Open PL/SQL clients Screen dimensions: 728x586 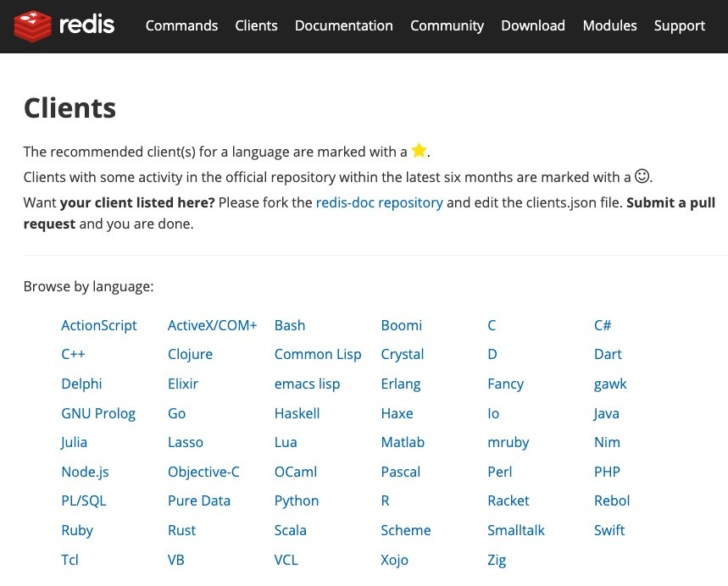pyautogui.click(x=84, y=500)
